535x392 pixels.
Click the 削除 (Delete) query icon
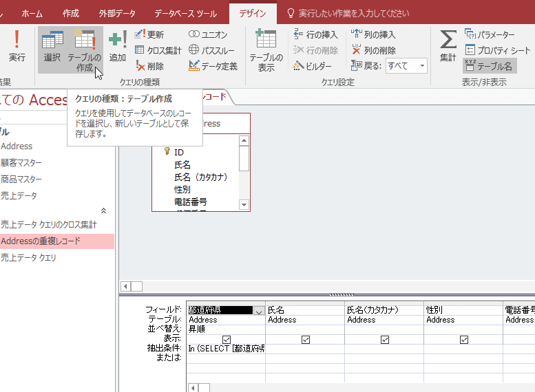[x=149, y=66]
